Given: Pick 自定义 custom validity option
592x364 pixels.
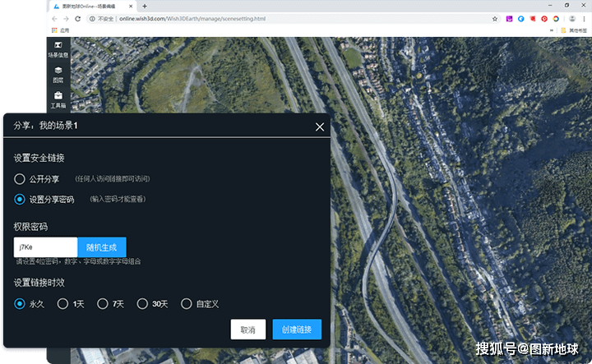Looking at the screenshot, I should (x=186, y=303).
